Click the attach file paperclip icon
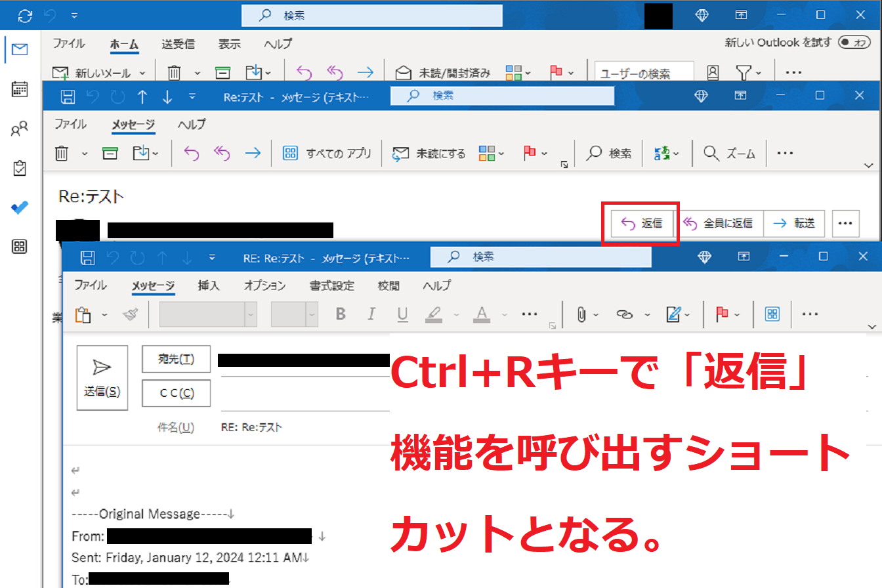The image size is (882, 588). [581, 314]
